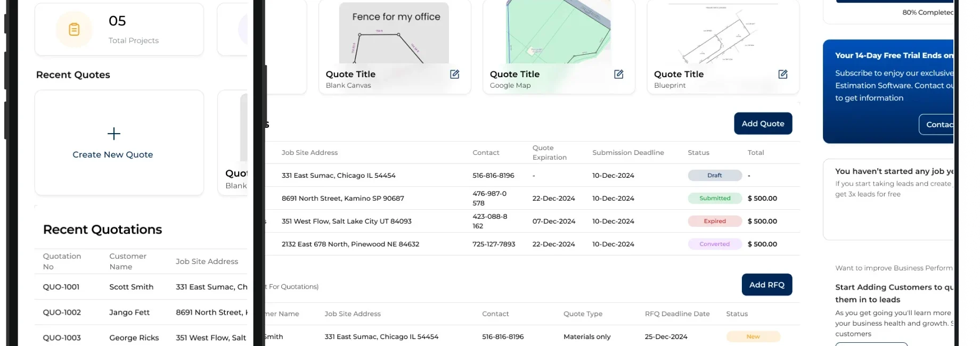Select quotation QUO-1002 on the phone
The height and width of the screenshot is (346, 980).
coord(62,312)
